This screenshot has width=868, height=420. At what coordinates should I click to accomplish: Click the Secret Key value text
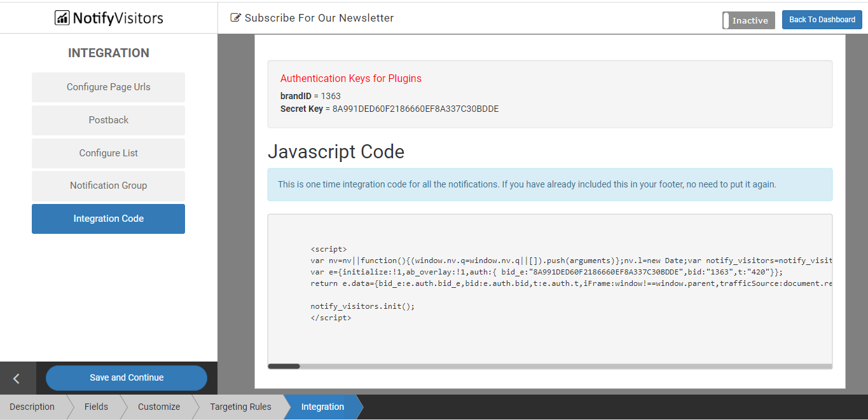[x=415, y=109]
